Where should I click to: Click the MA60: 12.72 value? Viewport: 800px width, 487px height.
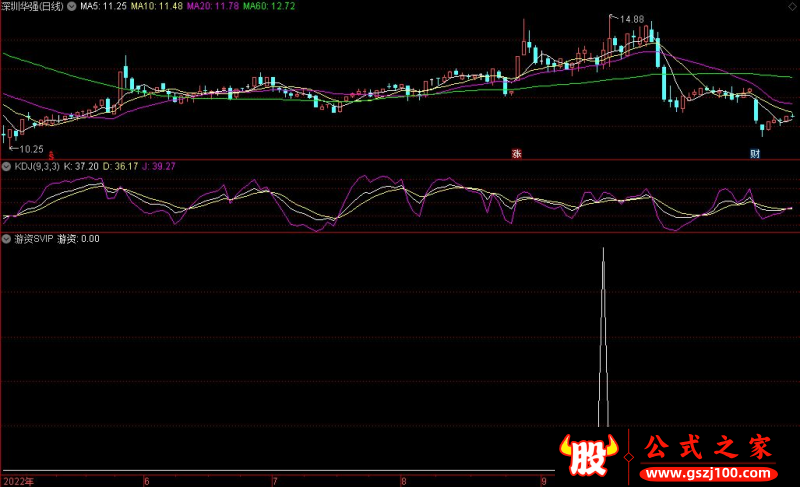[269, 6]
